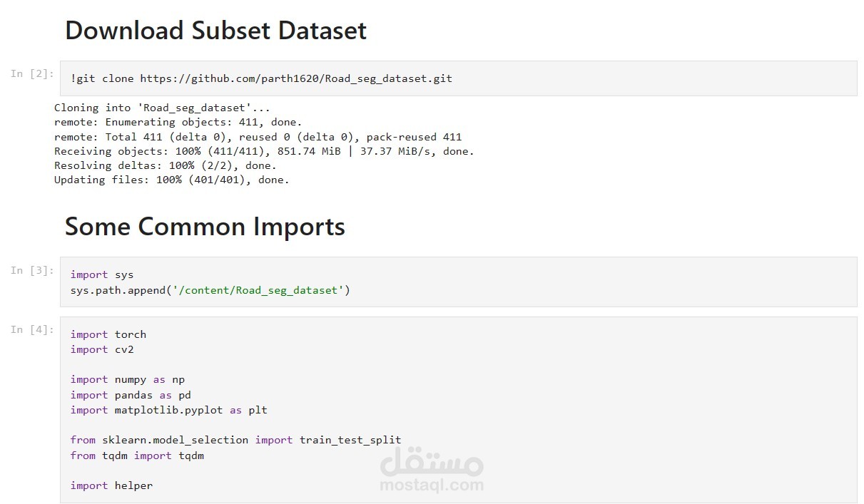Click the "import cv2" line
864x504 pixels.
(x=101, y=349)
